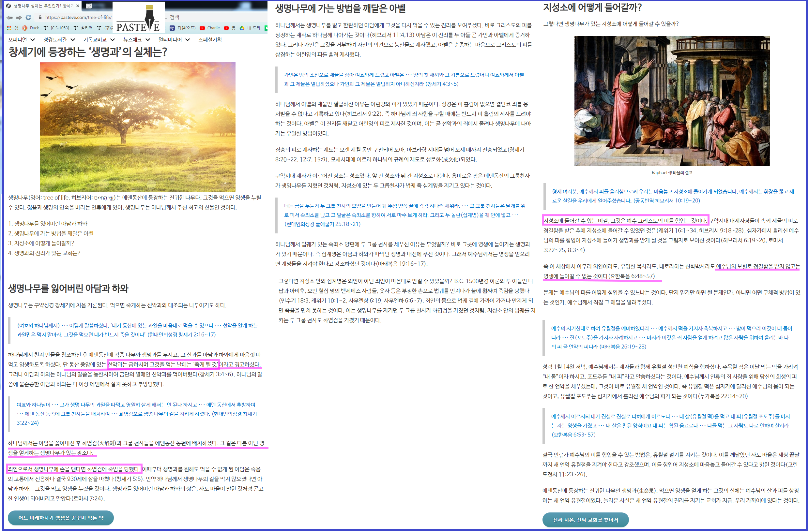Click the browser back arrow
The height and width of the screenshot is (532, 809).
9,17
